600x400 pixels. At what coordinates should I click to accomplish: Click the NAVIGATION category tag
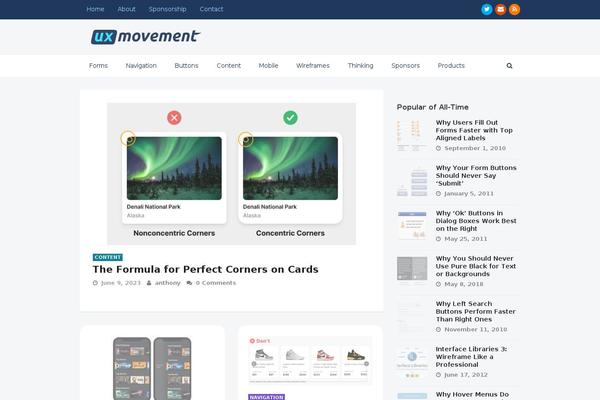tap(267, 397)
